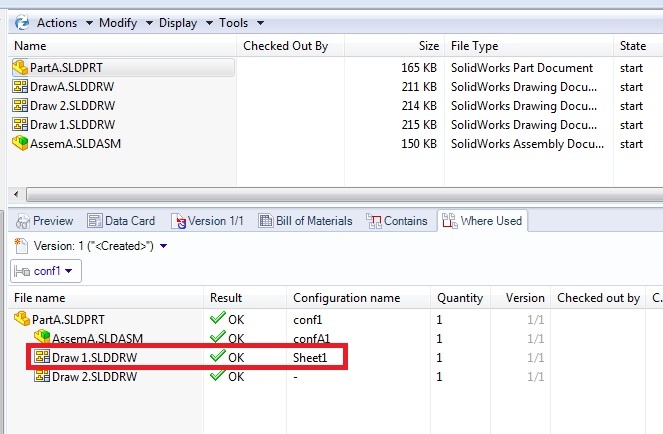The image size is (663, 434).
Task: Click the Draw 2.SLDDRW icon in Where Used tree
Action: point(42,375)
